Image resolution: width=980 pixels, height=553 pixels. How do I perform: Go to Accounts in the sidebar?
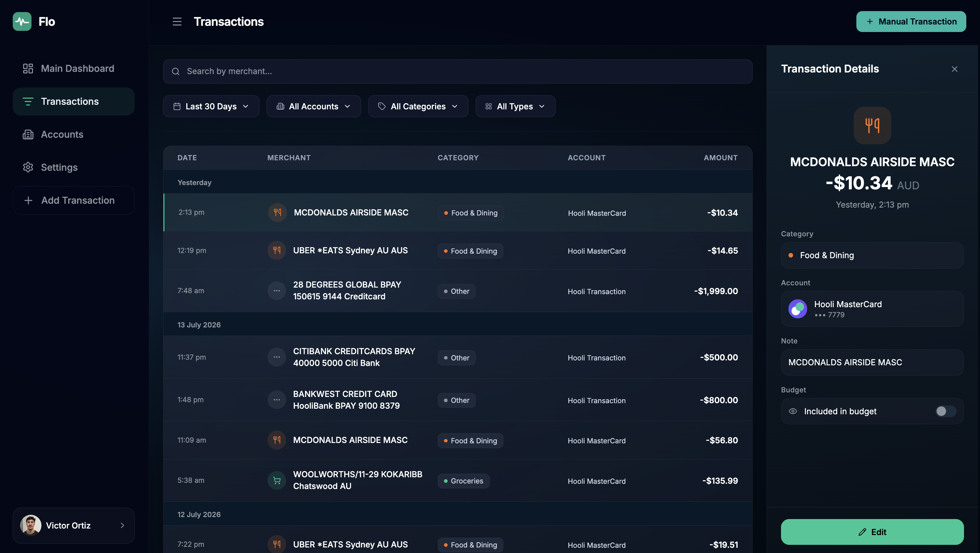(73, 134)
